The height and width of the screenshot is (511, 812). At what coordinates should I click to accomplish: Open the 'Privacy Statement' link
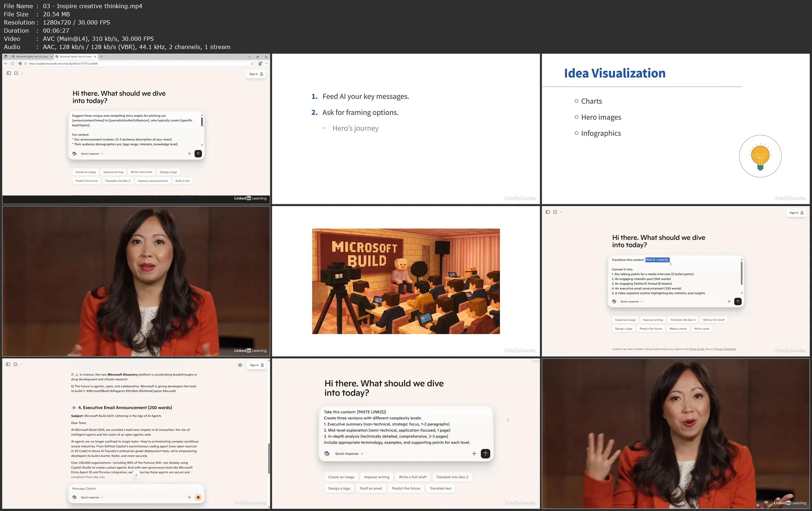tap(725, 349)
